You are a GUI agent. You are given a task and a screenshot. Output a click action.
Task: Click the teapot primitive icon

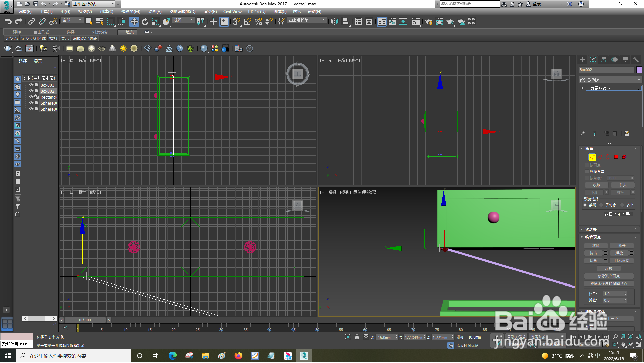[8, 49]
